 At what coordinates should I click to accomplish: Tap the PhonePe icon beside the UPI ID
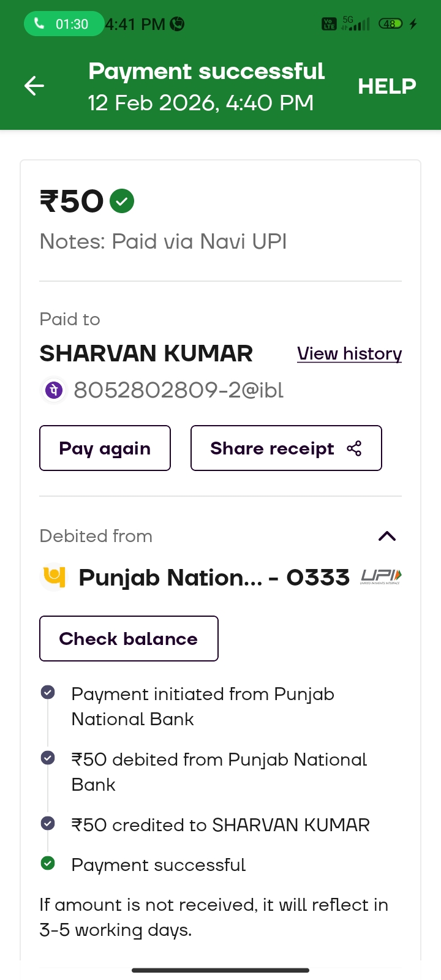tap(54, 390)
